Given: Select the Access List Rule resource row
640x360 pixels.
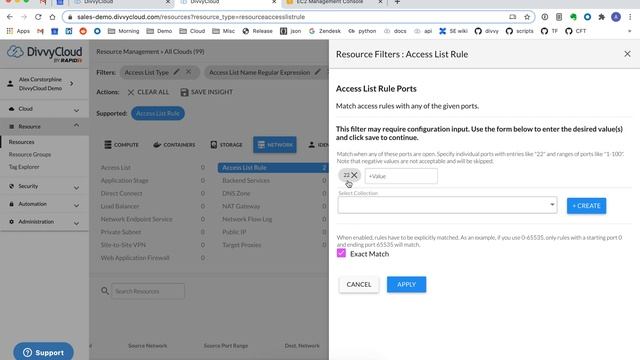Looking at the screenshot, I should coord(273,168).
